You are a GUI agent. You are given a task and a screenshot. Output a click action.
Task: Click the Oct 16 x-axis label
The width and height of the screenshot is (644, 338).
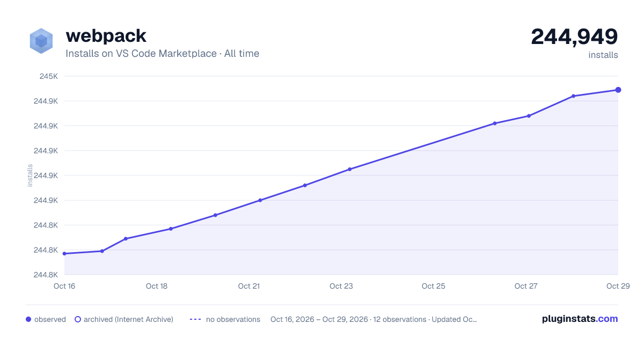click(64, 286)
